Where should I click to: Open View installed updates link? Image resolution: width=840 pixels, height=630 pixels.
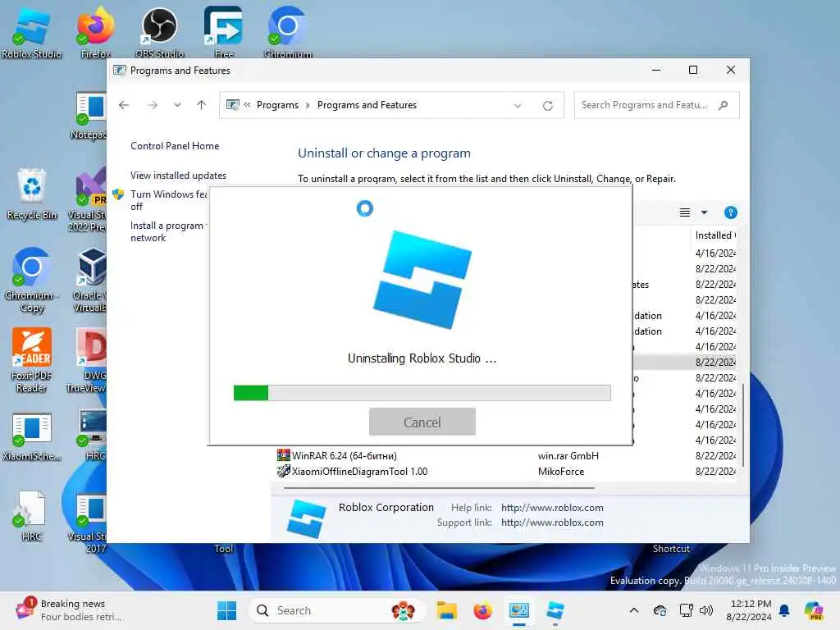[x=178, y=176]
